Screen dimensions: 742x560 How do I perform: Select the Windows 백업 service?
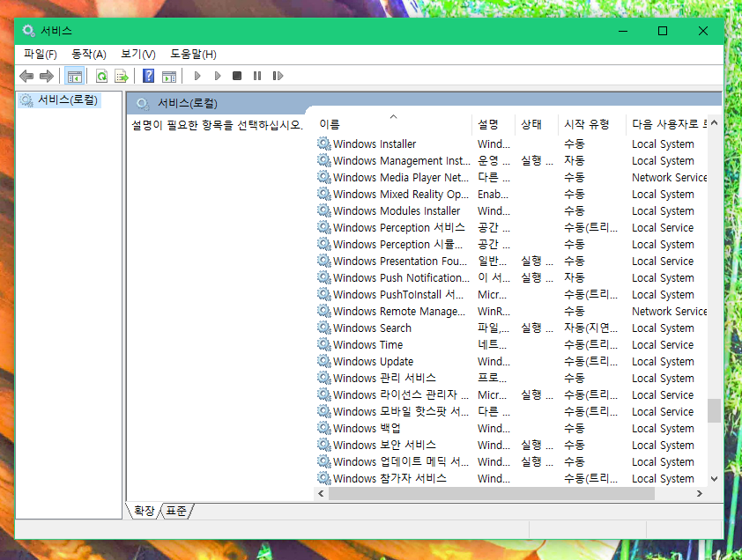coord(512,428)
